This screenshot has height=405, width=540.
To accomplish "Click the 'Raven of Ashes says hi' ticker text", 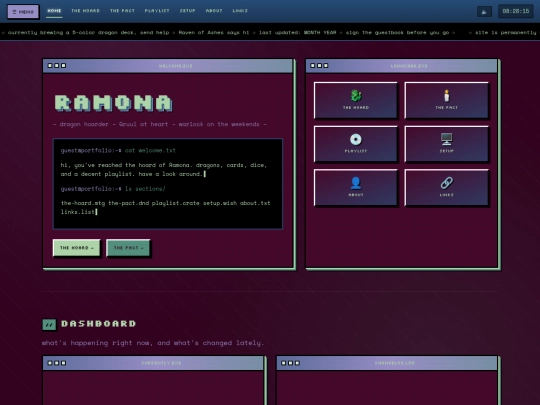I will [x=214, y=32].
